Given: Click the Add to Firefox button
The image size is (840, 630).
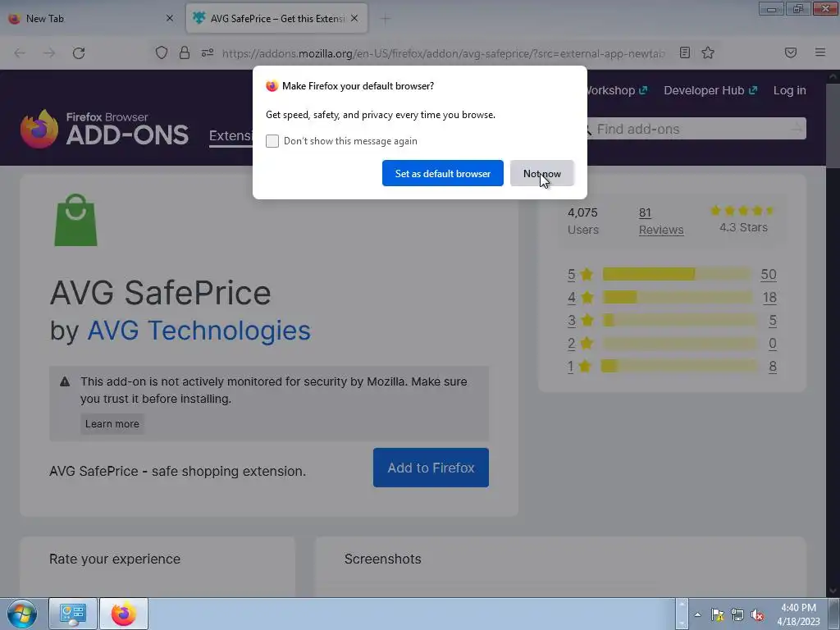Looking at the screenshot, I should tap(431, 468).
